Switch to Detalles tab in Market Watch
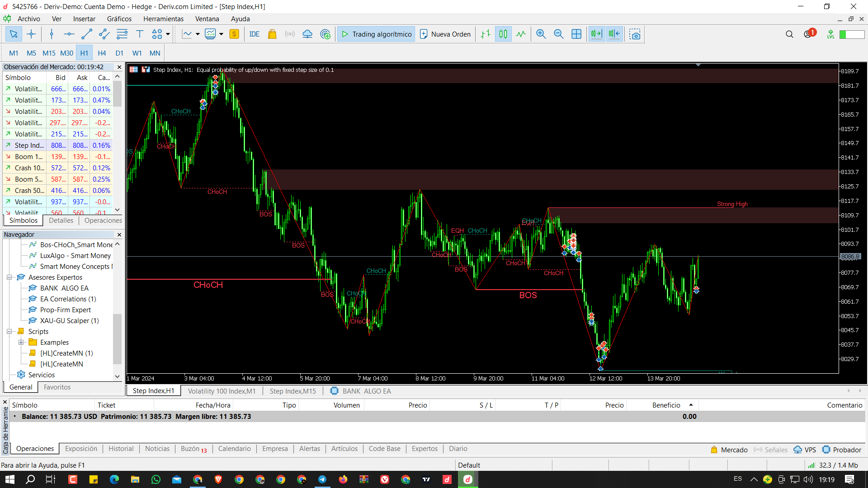 coord(61,221)
